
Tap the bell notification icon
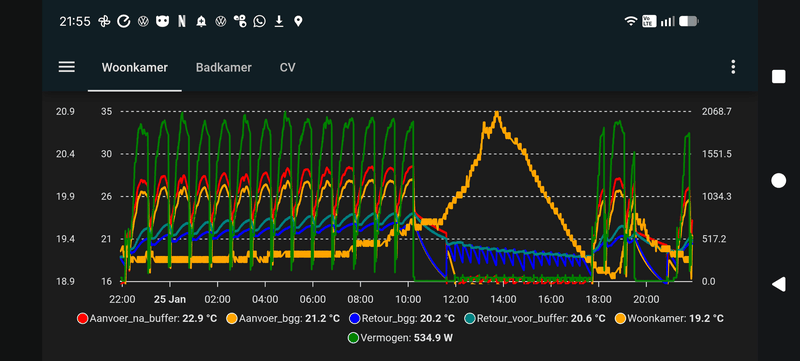pyautogui.click(x=201, y=21)
